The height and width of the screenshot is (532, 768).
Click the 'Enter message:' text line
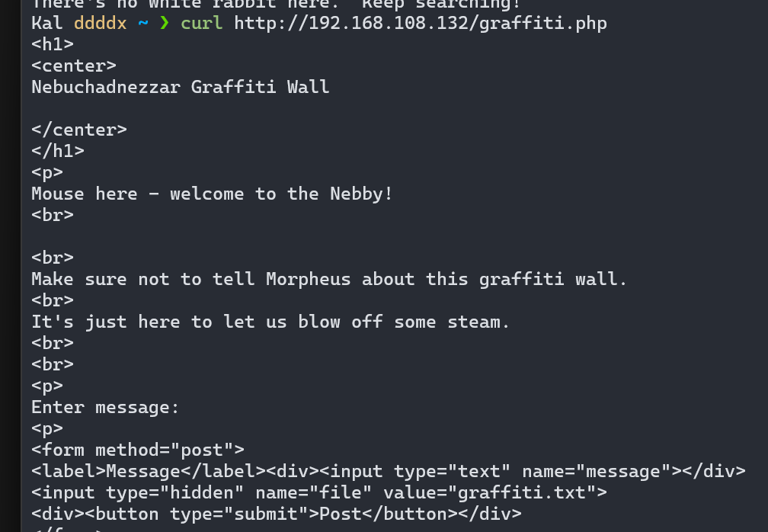point(105,407)
